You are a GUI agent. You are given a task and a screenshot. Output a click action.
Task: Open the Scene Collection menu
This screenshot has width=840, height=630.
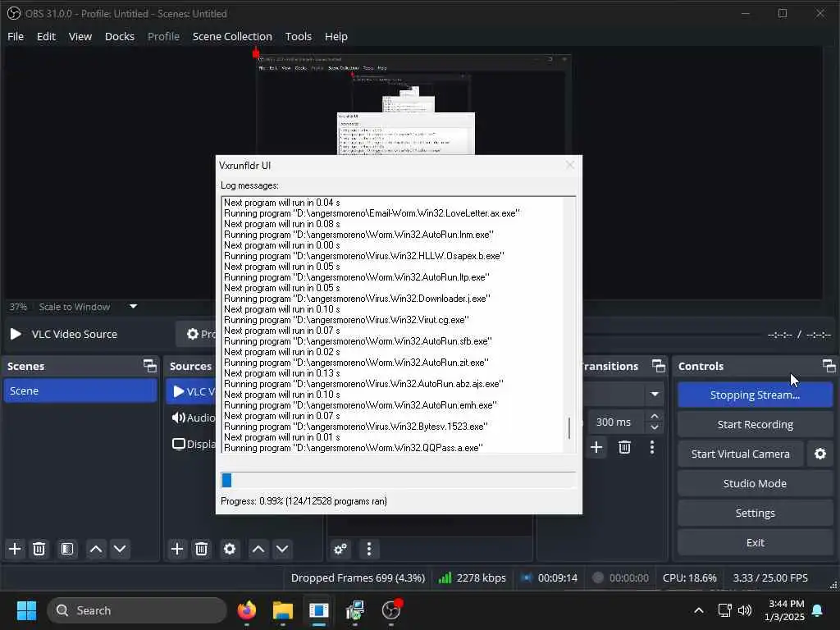coord(232,36)
